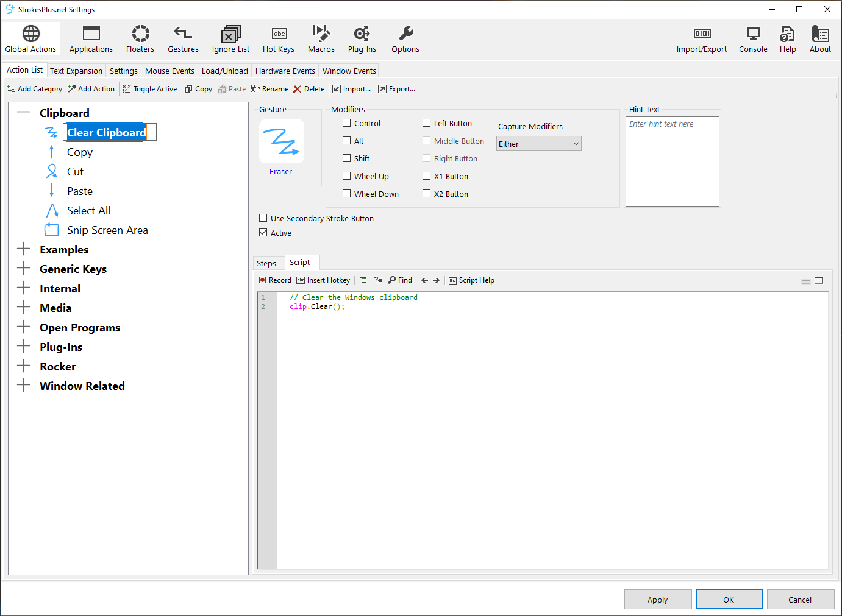Check Use Secondary Stroke Button
Viewport: 842px width, 616px height.
263,218
